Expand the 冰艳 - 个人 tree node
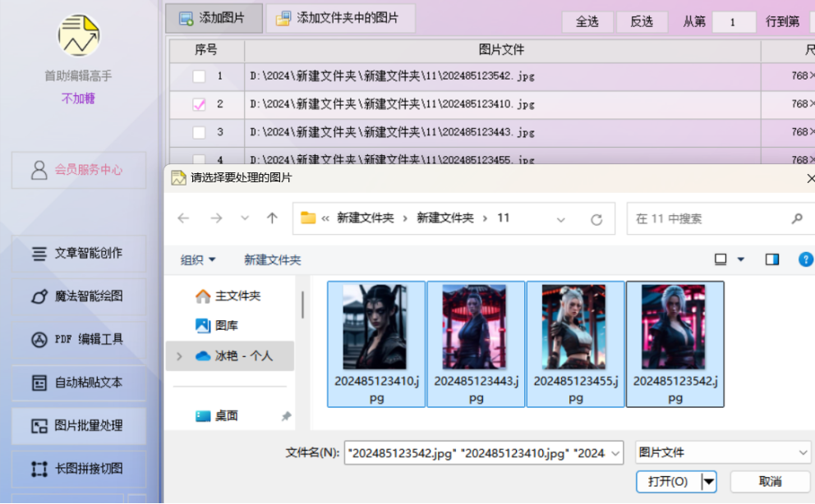Viewport: 815px width, 504px height. pyautogui.click(x=179, y=356)
